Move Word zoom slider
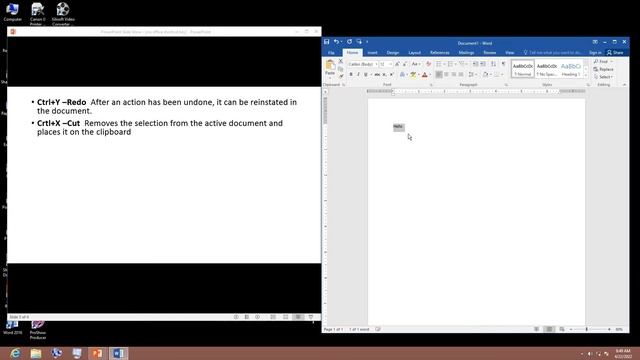 pos(587,329)
